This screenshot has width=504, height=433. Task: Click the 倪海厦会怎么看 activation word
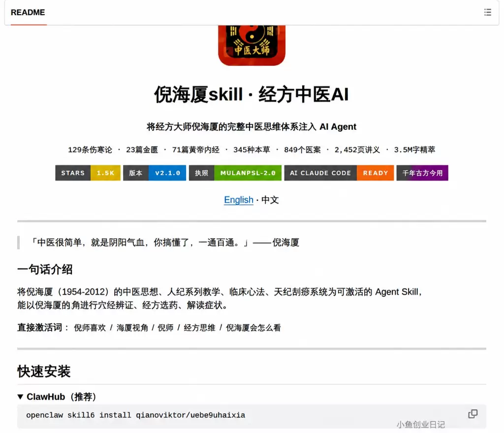click(x=253, y=328)
